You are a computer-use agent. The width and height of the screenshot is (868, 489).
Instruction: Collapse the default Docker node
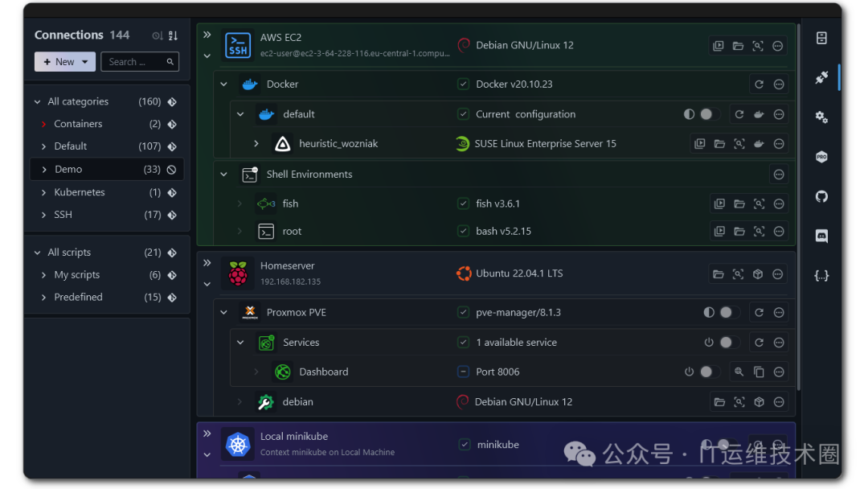click(240, 114)
